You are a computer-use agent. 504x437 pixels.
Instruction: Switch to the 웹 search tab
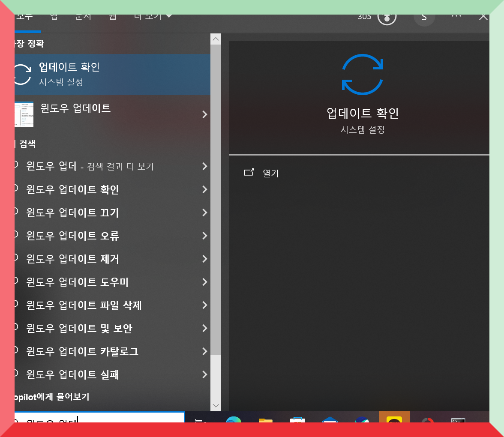coord(112,17)
